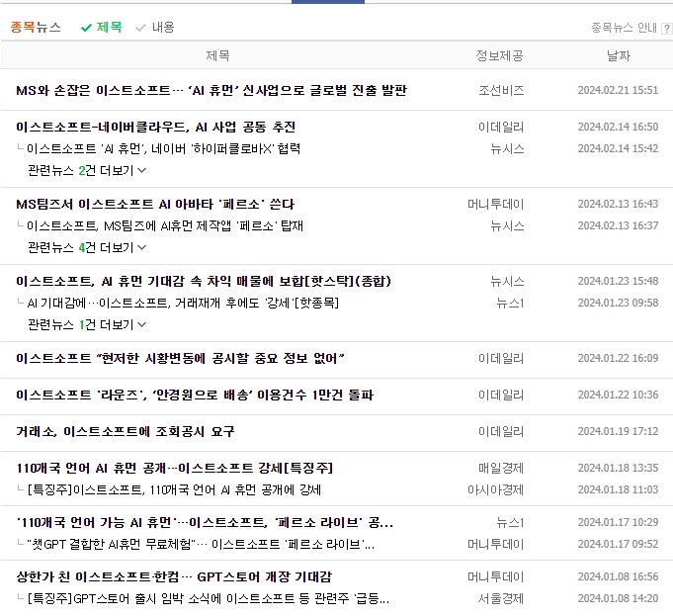Open article 챗GPT 결합한 AI휴먼 무료체험
The image size is (673, 616).
click(201, 544)
